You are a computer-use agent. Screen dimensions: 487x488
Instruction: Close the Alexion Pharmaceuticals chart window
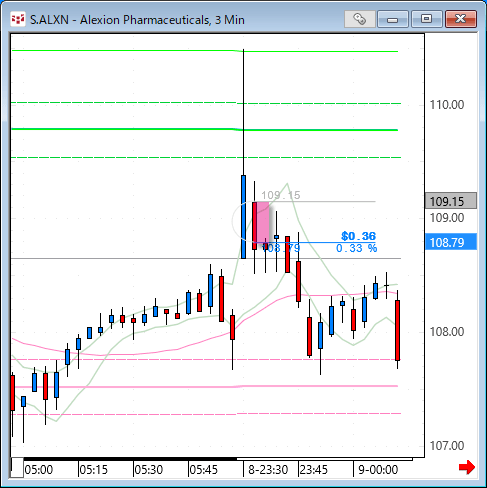point(461,19)
